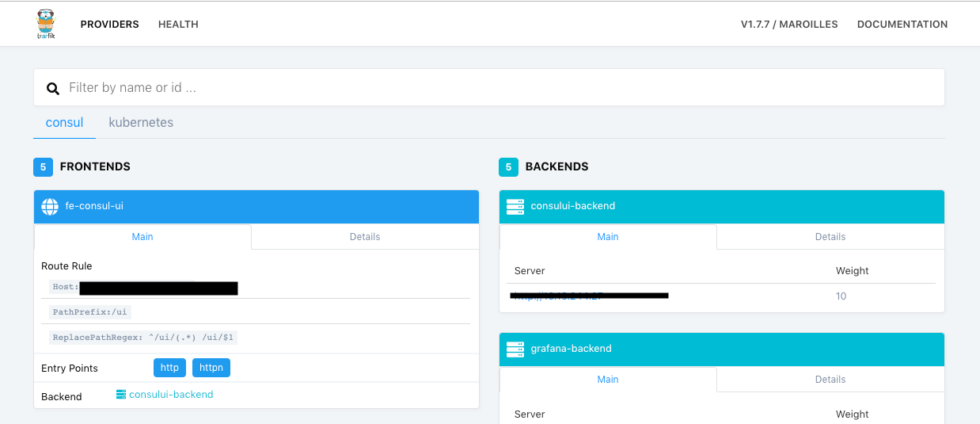980x424 pixels.
Task: Click Weight column header in consului-backend
Action: (x=853, y=271)
